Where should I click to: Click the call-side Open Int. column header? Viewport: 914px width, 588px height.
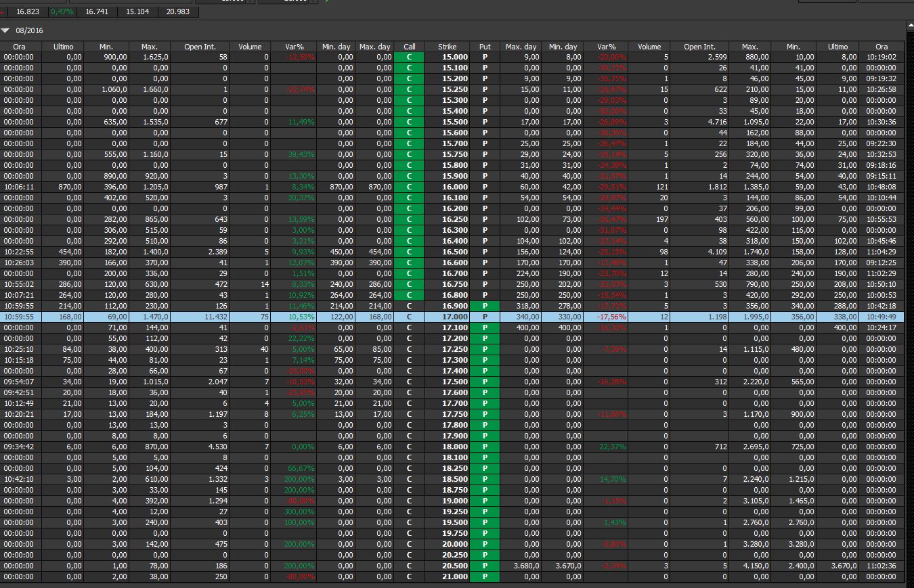200,47
